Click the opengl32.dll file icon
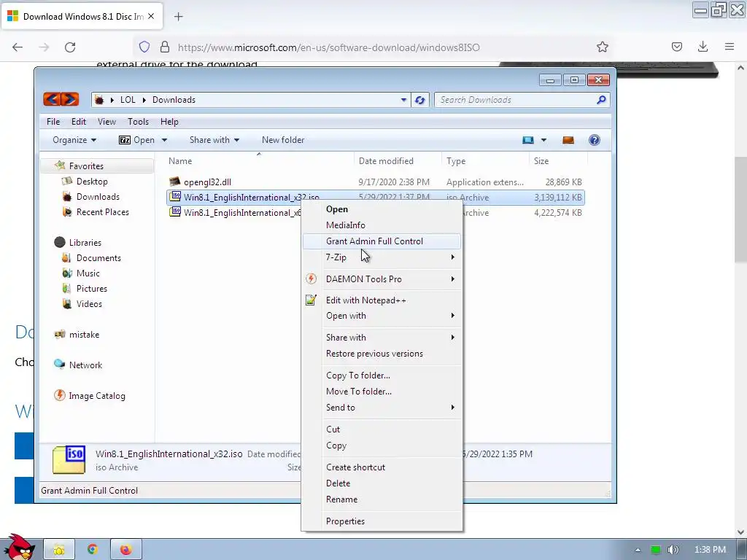747x560 pixels. coord(175,182)
